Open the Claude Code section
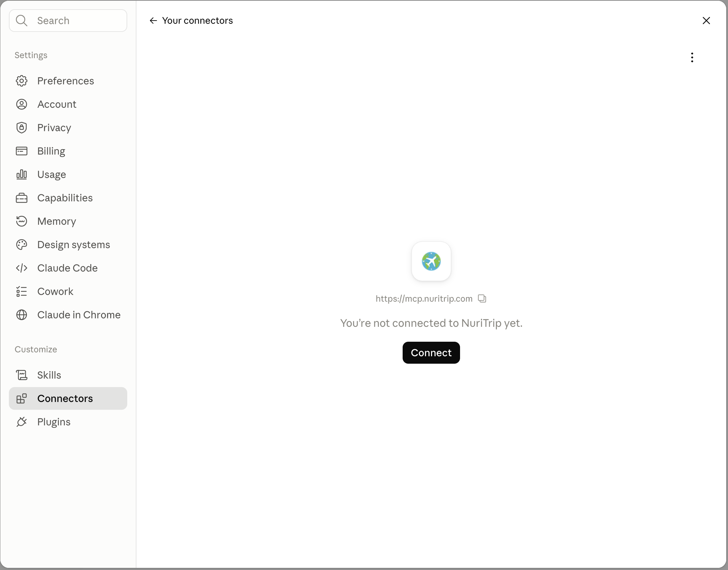The height and width of the screenshot is (570, 728). [x=68, y=268]
